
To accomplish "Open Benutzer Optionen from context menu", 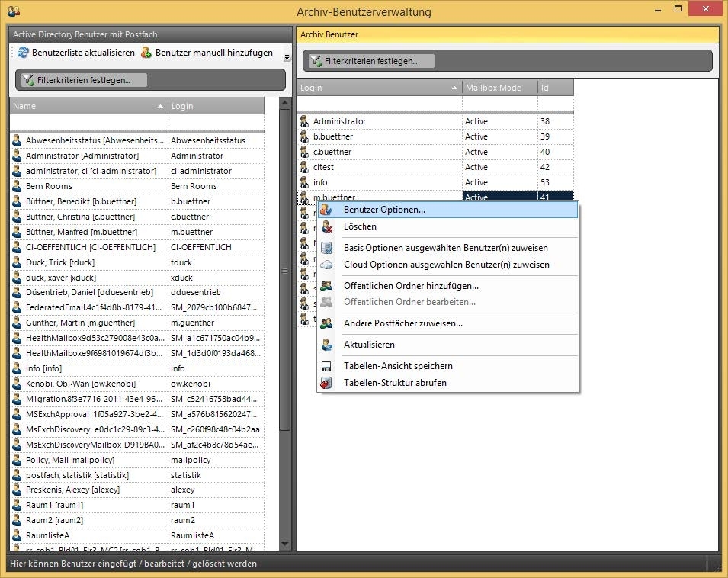I will point(384,209).
